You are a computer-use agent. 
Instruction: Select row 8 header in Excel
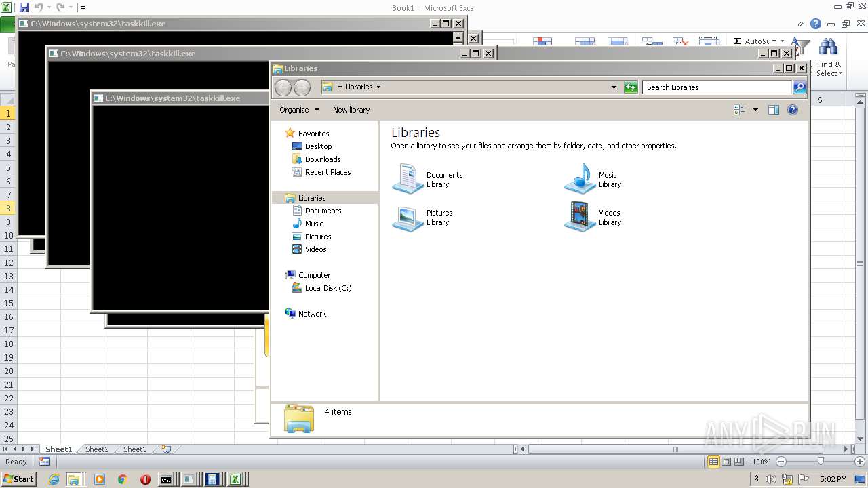(8, 208)
